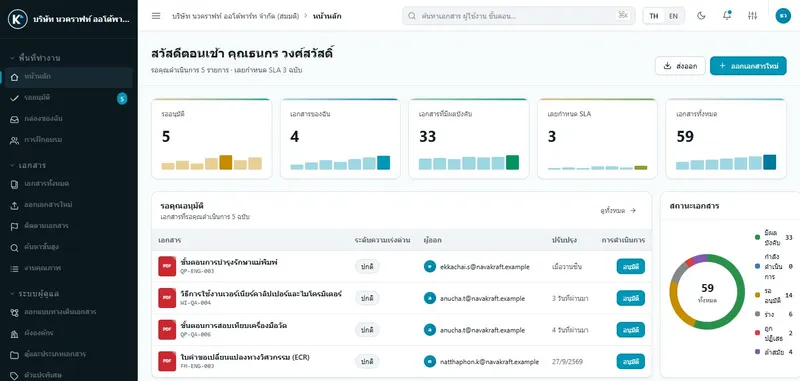Click the purple legend swatch with count 4

point(757,352)
